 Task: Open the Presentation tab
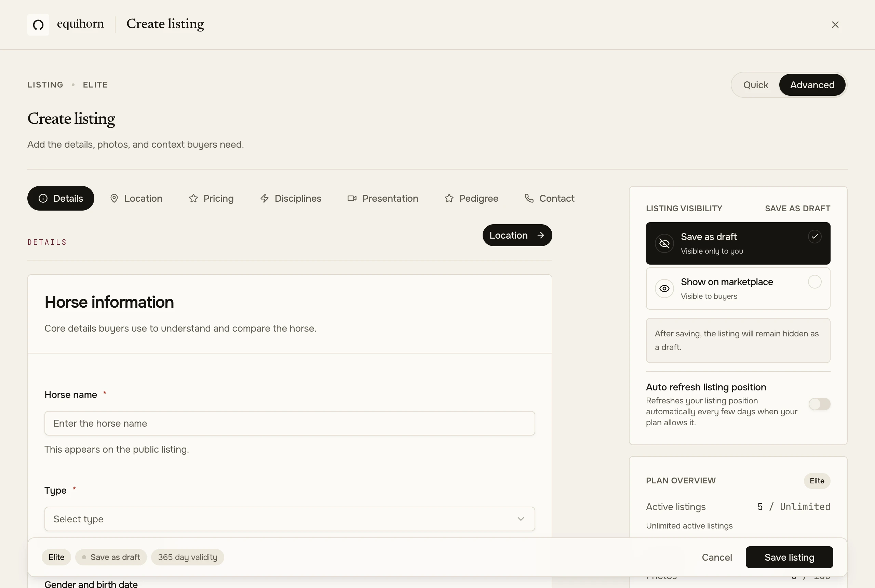(x=383, y=198)
